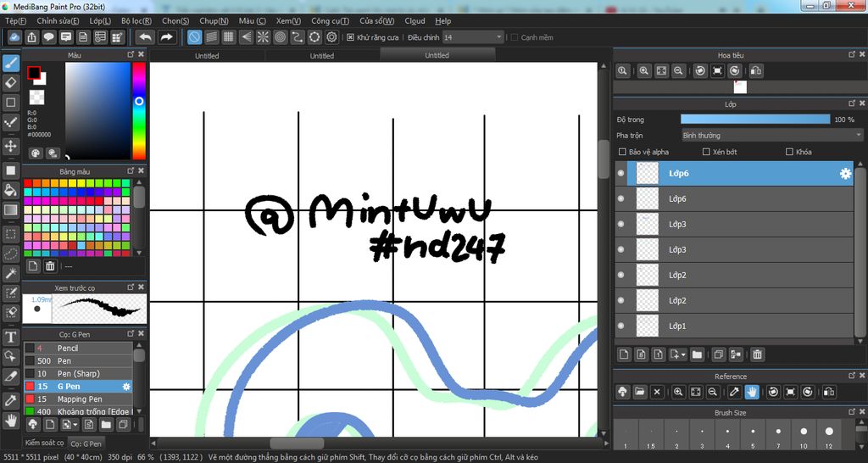Click the cloud save icon in toolbar
The width and height of the screenshot is (868, 463).
pyautogui.click(x=15, y=37)
